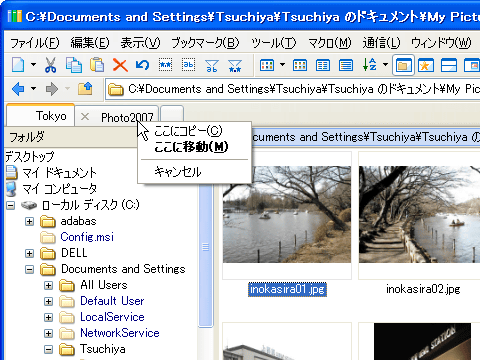Image resolution: width=480 pixels, height=360 pixels.
Task: Open the view mode dropdown arrow
Action: [x=282, y=65]
